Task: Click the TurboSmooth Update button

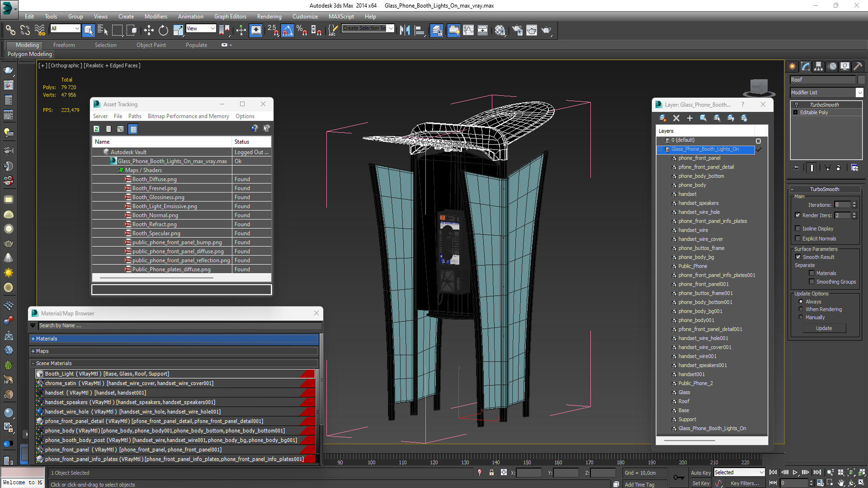Action: (824, 328)
